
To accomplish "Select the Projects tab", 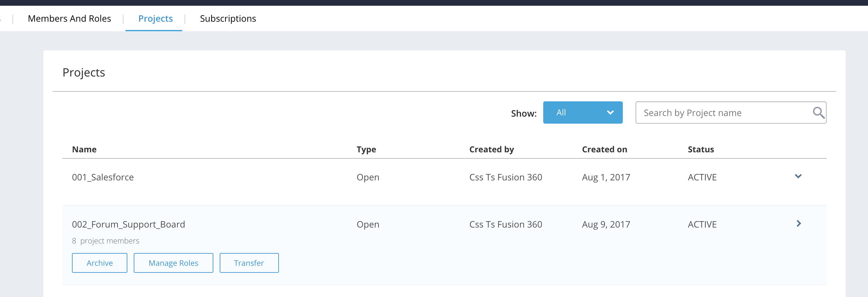I will (x=155, y=18).
